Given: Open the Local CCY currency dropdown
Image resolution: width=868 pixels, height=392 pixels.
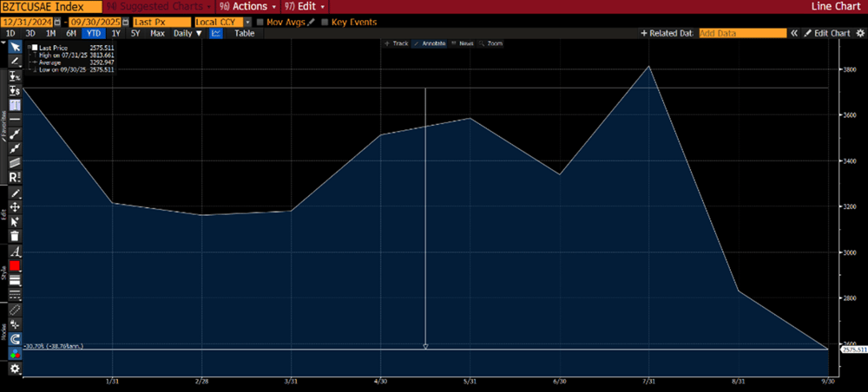Looking at the screenshot, I should point(247,22).
